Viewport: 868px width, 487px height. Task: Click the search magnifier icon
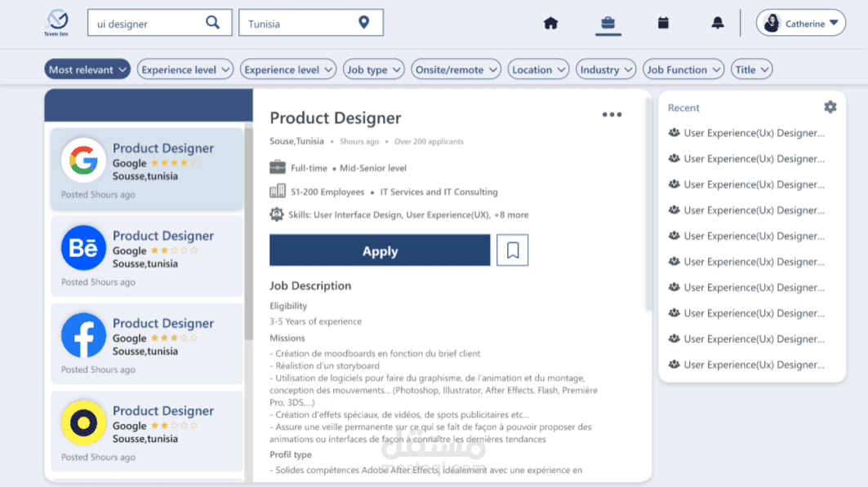tap(212, 23)
